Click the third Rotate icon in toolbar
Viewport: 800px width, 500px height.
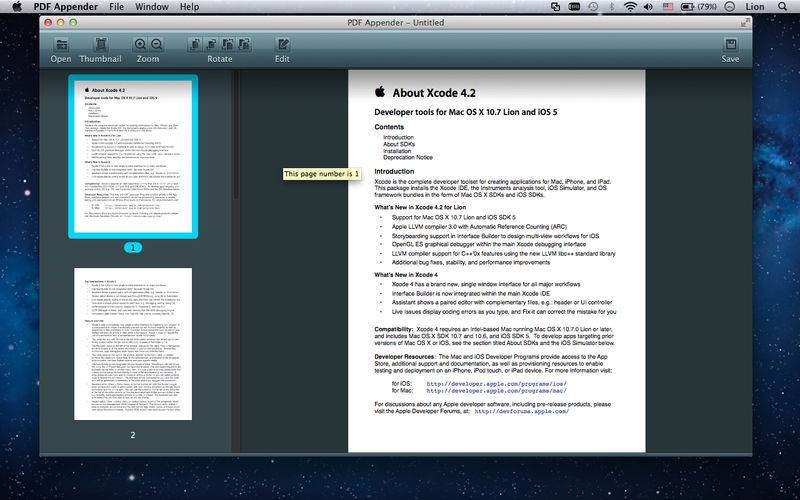point(228,44)
